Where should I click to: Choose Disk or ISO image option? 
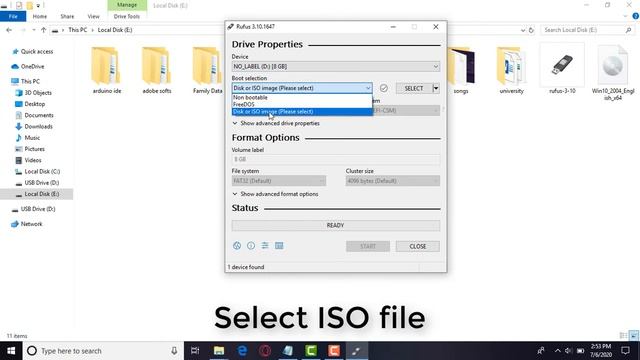(302, 111)
